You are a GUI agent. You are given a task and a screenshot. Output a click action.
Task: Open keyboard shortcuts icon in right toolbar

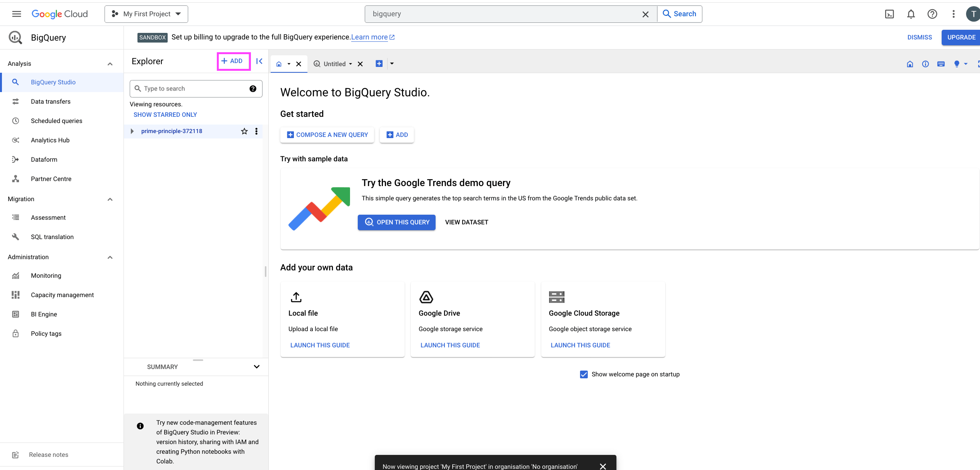point(941,64)
